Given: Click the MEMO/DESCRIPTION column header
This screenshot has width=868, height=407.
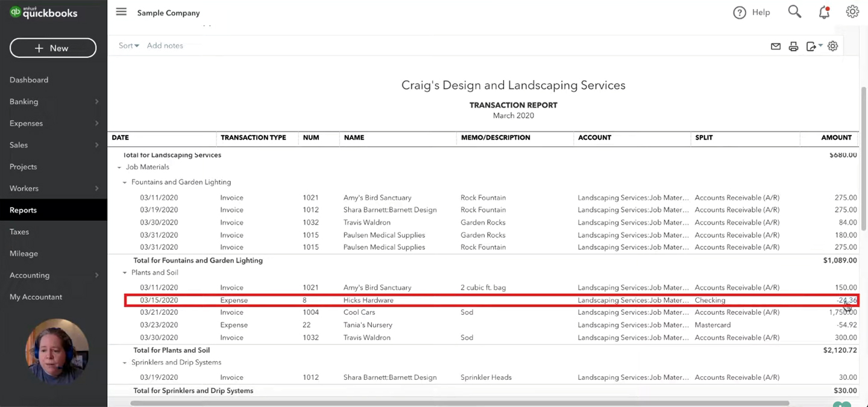Looking at the screenshot, I should tap(495, 138).
